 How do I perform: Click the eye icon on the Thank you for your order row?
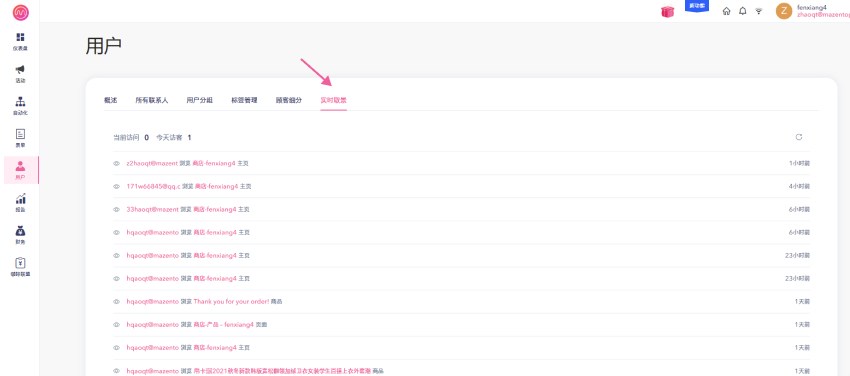116,301
